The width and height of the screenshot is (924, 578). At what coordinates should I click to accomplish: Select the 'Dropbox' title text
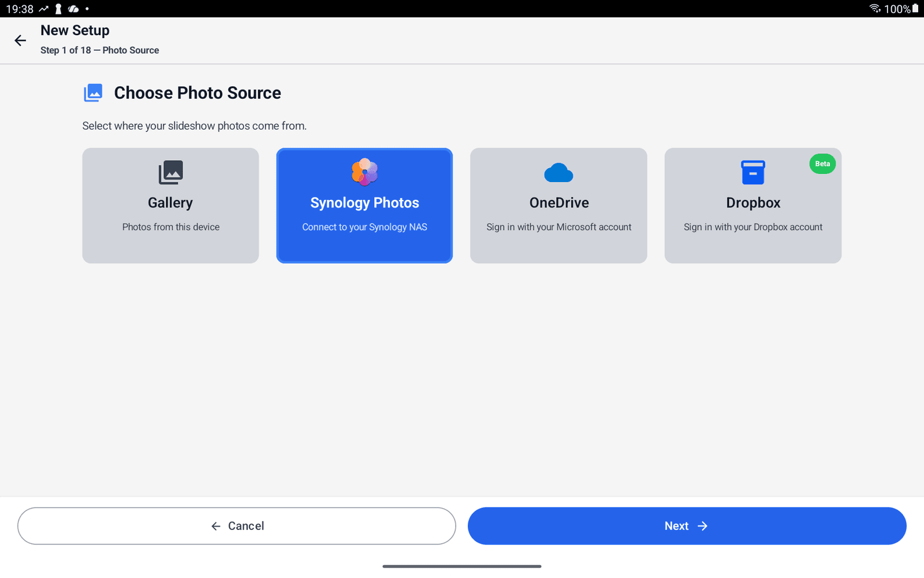point(753,203)
